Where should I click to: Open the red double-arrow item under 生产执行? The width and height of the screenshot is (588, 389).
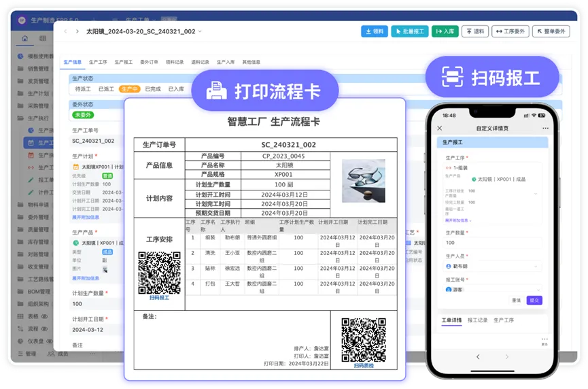pyautogui.click(x=41, y=167)
